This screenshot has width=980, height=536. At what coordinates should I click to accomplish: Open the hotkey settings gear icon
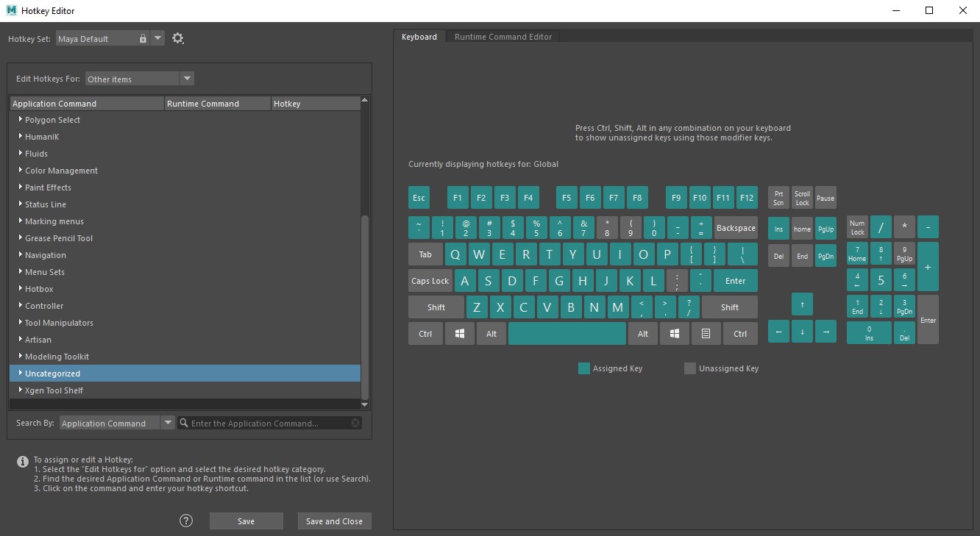pos(177,37)
